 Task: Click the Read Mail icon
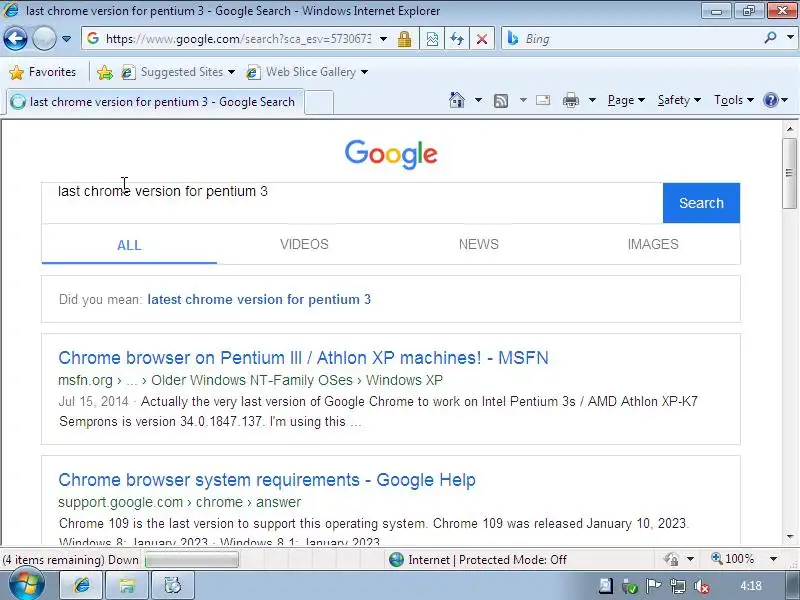coord(543,100)
